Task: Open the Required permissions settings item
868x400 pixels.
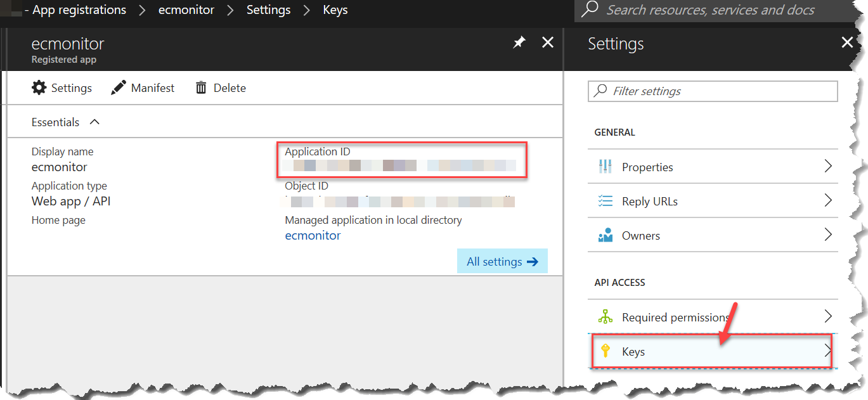Action: pyautogui.click(x=713, y=317)
